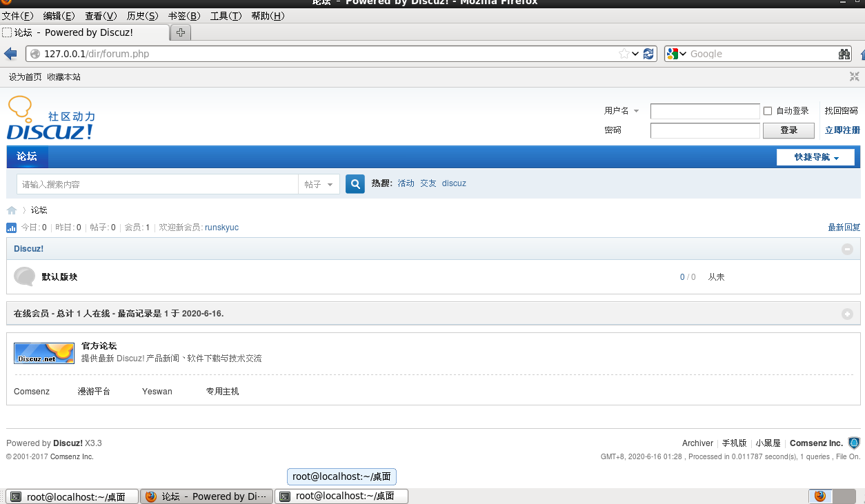This screenshot has height=504, width=865.
Task: Click the 找回密码 link
Action: click(x=842, y=111)
